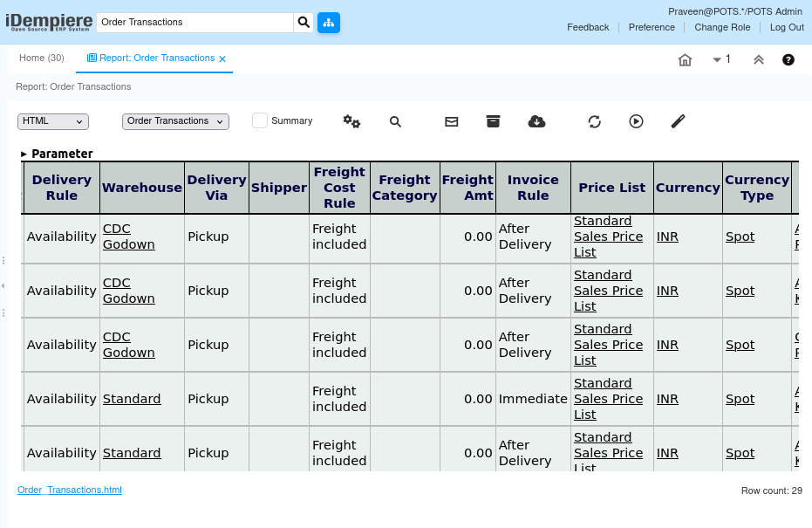Screen dimensions: 812x528
Task: Click the Warehouse column header
Action: point(142,188)
